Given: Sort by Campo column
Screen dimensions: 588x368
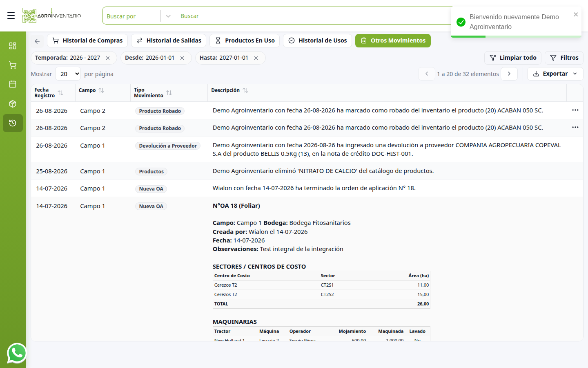Looking at the screenshot, I should (x=101, y=90).
